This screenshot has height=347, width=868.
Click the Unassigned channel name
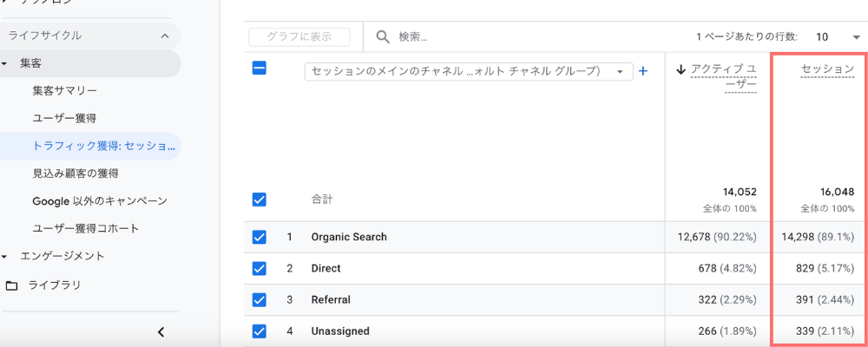click(x=340, y=331)
